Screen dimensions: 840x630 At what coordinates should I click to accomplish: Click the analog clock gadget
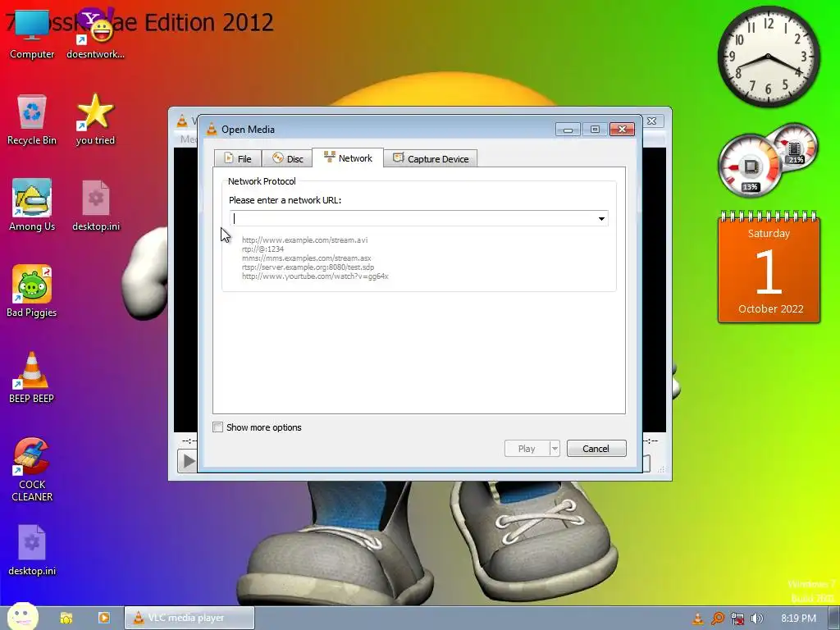[x=768, y=56]
